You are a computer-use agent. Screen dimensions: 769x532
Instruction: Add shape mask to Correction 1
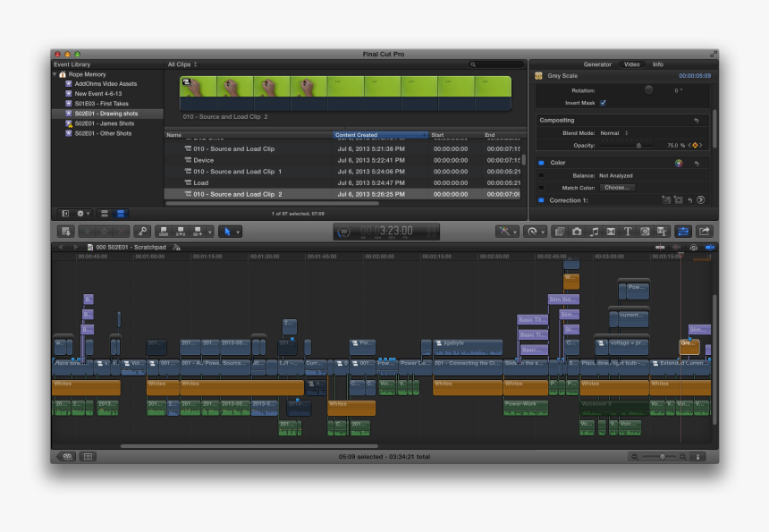[679, 200]
